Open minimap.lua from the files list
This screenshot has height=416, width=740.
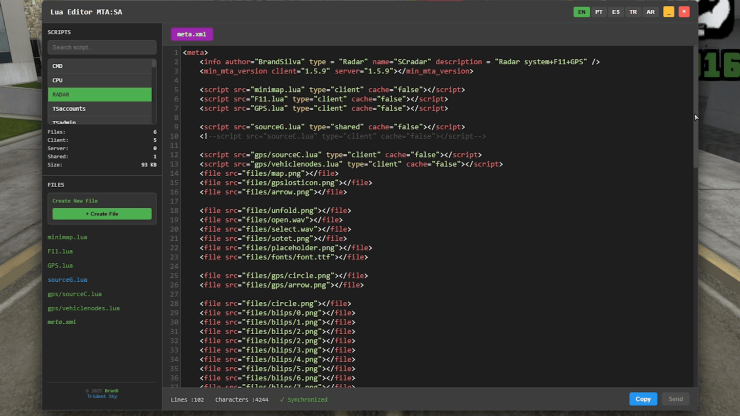pos(68,237)
